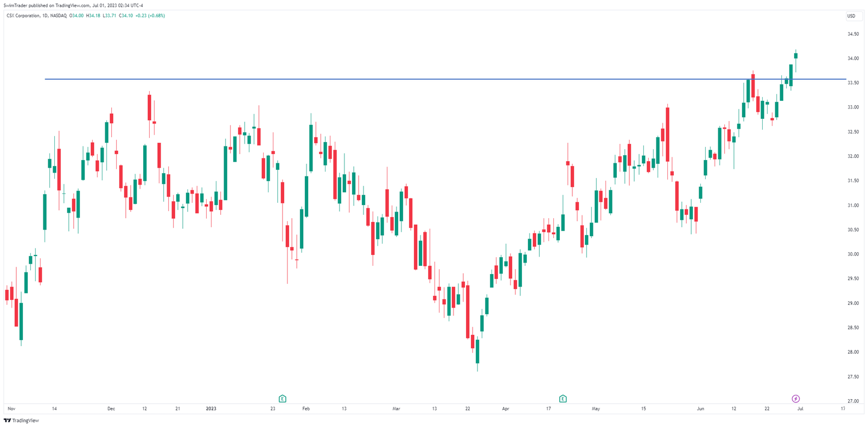This screenshot has width=868, height=427.
Task: Click the 28.50 price axis label
Action: tap(853, 327)
